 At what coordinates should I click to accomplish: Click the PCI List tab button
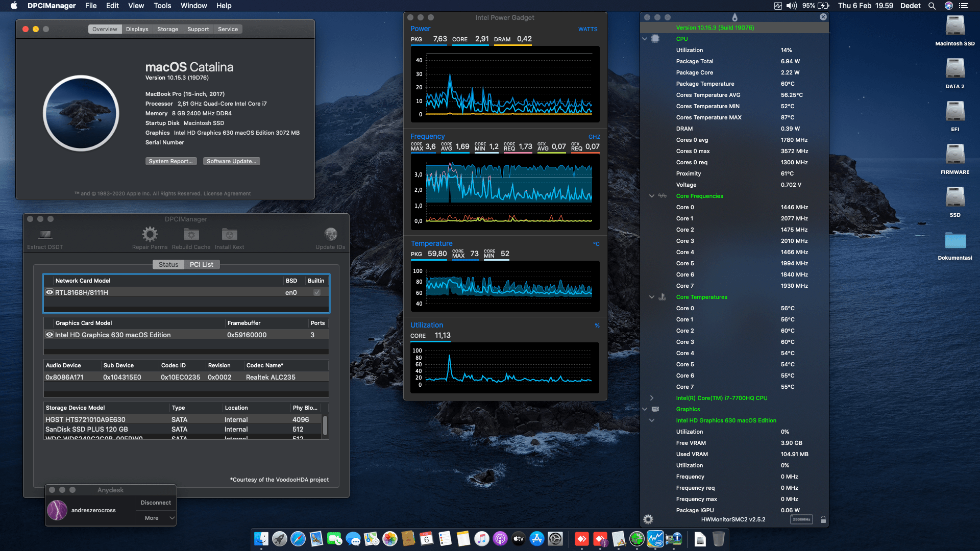[x=202, y=264]
